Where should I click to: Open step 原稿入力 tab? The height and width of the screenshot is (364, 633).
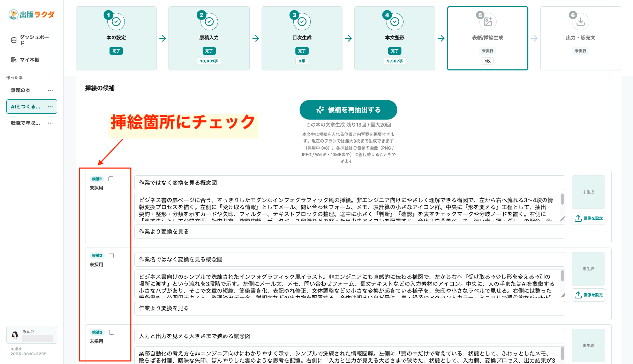[209, 38]
